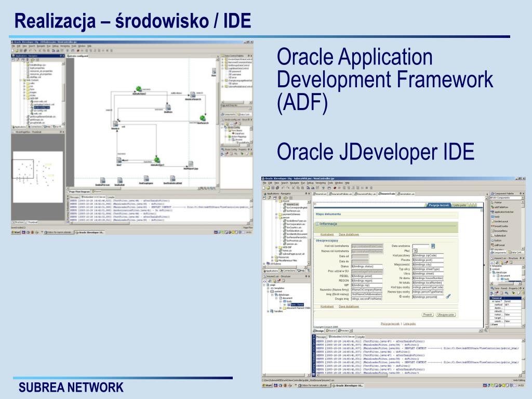Click New file icon in lower JDeveloper toolbar
The image size is (532, 399).
click(263, 188)
